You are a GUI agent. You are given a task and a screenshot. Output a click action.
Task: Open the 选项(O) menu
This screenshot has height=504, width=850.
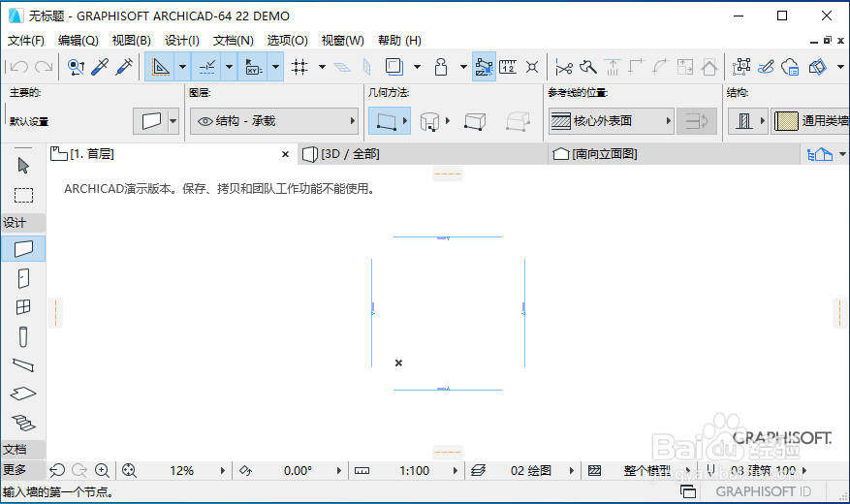pos(287,41)
